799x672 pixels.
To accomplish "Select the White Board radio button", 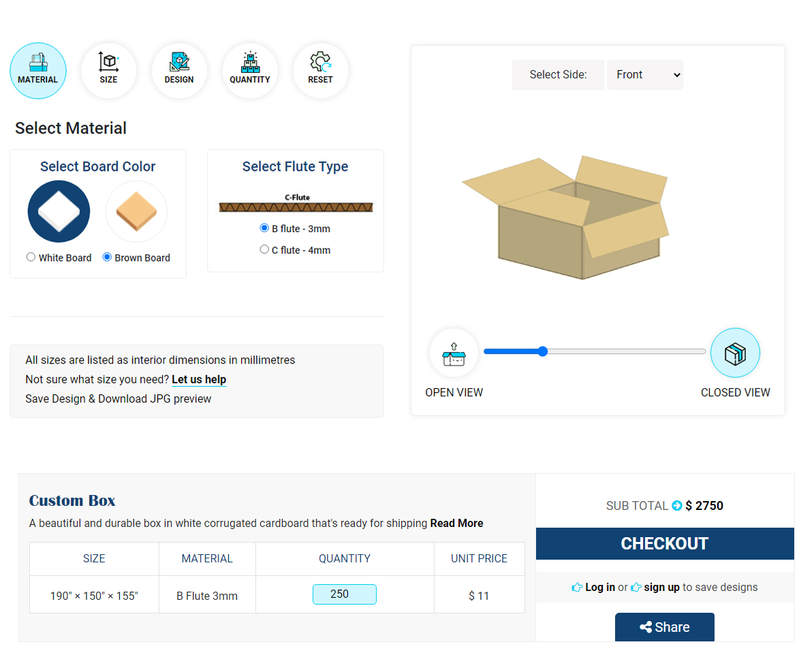I will 31,257.
